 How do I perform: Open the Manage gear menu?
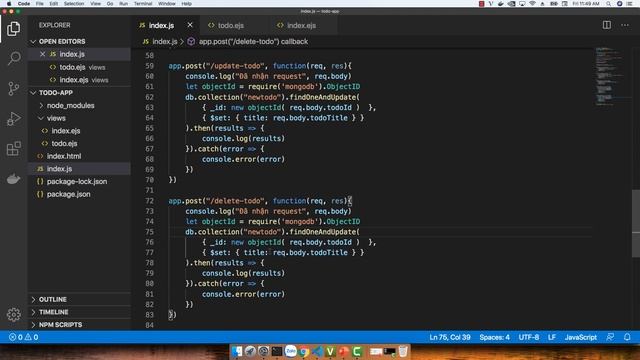(x=13, y=314)
